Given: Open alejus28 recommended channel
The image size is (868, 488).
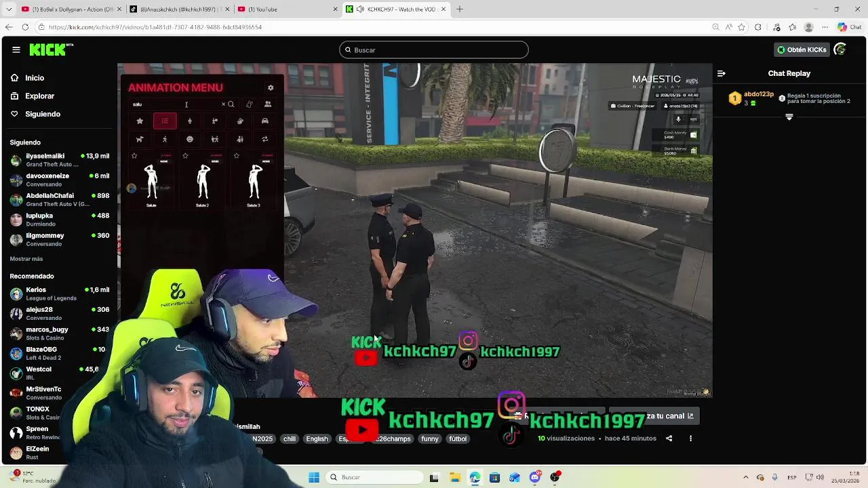Looking at the screenshot, I should click(x=60, y=313).
